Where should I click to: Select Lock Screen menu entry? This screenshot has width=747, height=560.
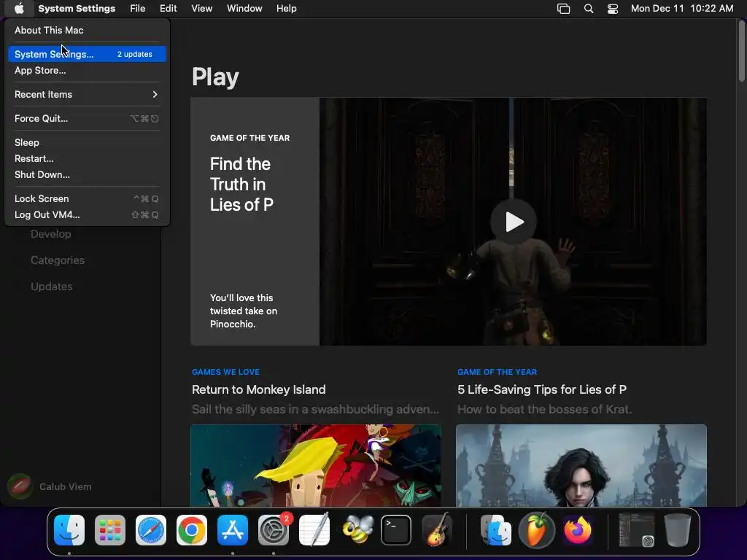point(87,198)
